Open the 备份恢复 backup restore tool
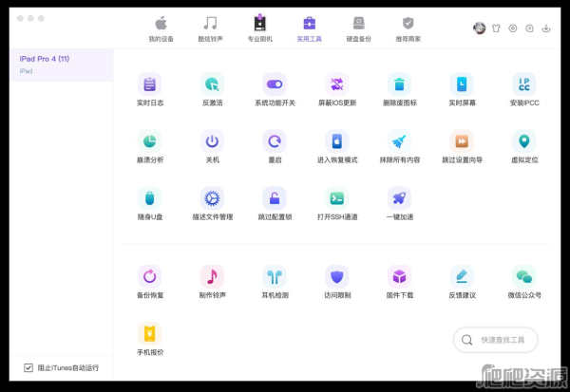 (x=150, y=277)
